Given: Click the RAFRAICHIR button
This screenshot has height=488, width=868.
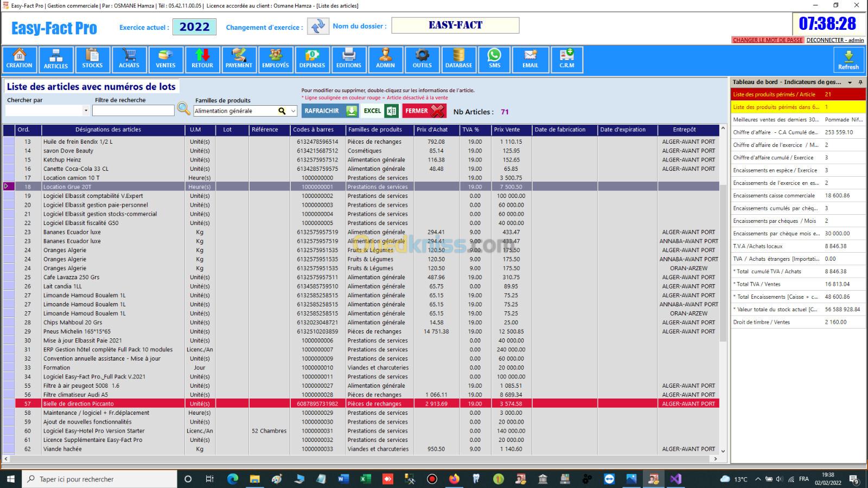Looking at the screenshot, I should 329,111.
